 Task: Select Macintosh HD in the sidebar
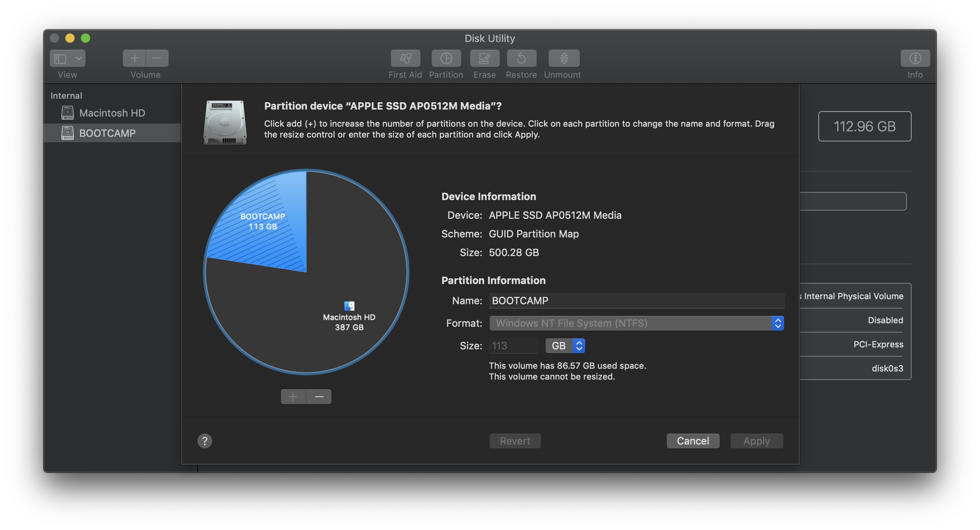112,113
